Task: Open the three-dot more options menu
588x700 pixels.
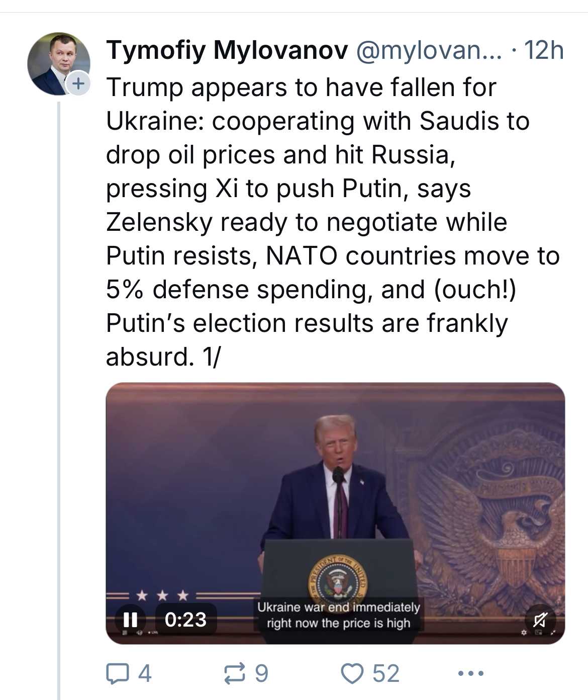Action: click(x=471, y=673)
